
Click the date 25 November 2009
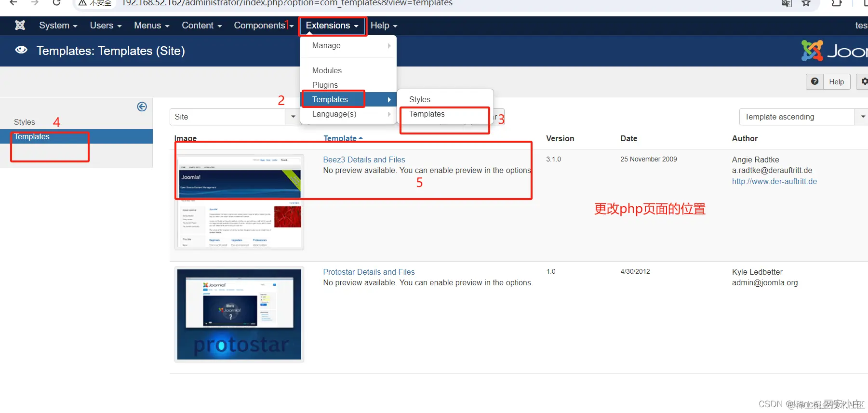648,159
